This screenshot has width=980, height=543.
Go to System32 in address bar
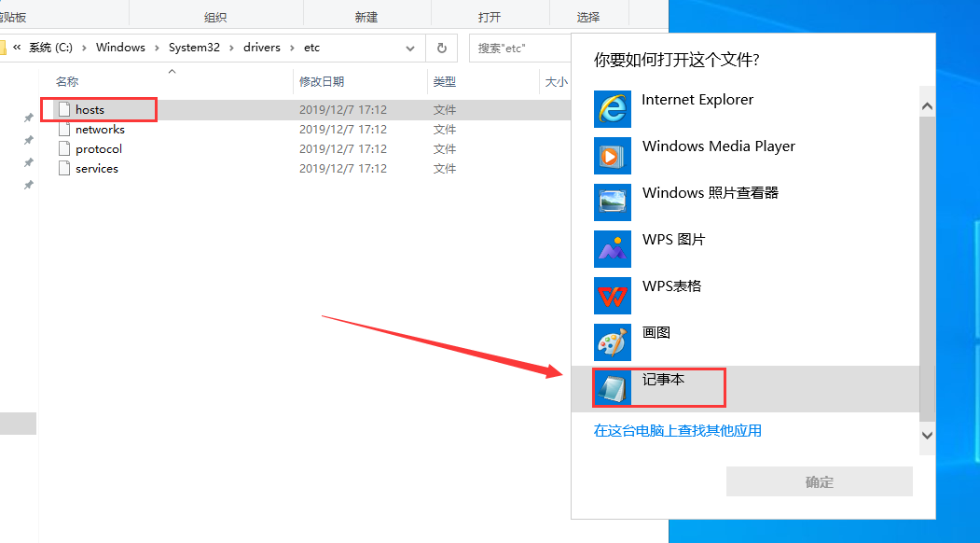tap(194, 48)
